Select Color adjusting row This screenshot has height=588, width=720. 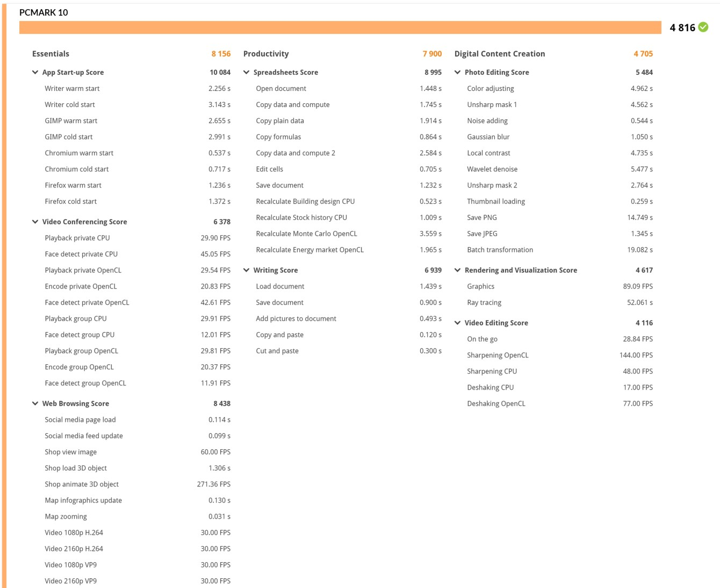click(560, 88)
